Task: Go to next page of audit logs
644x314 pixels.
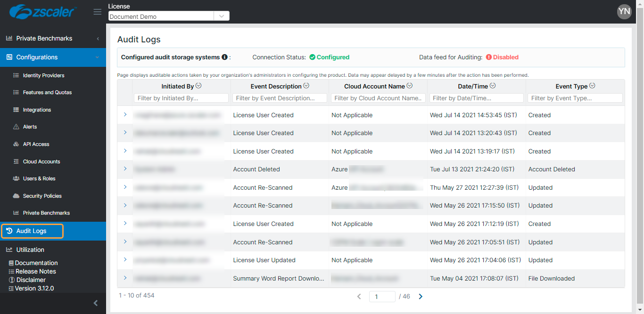Action: tap(421, 297)
